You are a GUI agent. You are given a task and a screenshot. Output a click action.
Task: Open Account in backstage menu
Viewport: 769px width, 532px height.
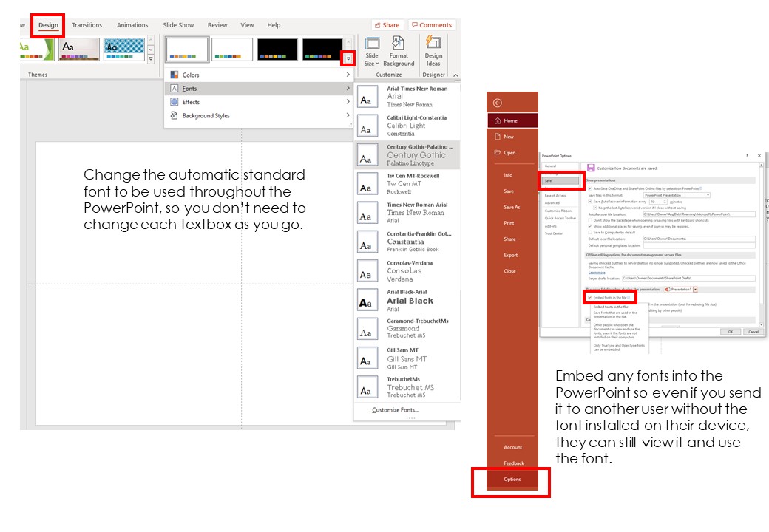coord(512,447)
